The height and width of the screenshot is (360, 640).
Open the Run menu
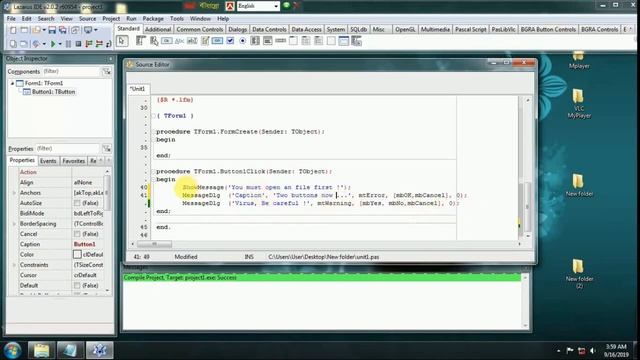131,19
